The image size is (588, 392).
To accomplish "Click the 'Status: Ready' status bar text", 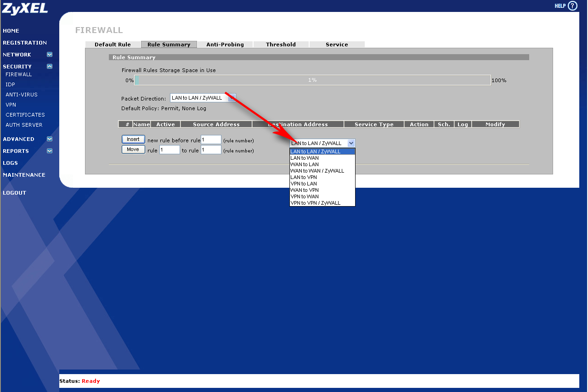I will click(79, 381).
